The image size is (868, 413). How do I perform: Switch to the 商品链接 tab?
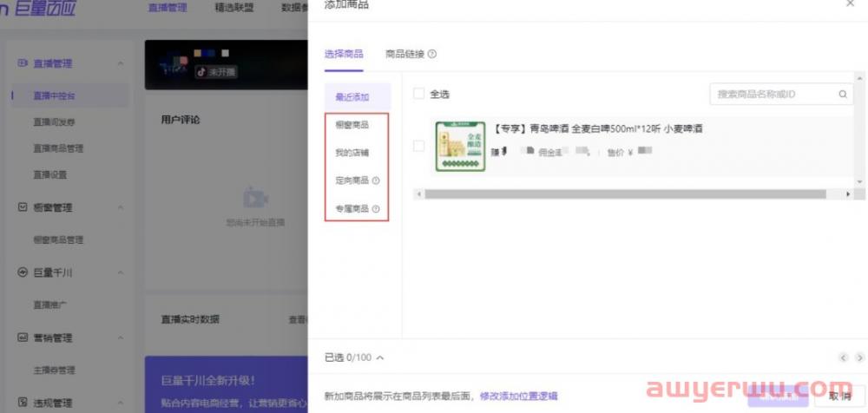point(404,55)
